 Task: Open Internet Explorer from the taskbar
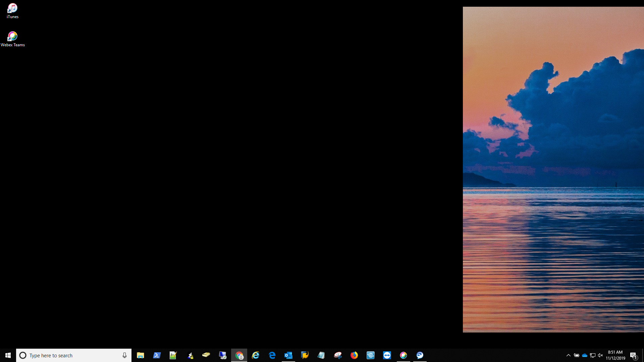pyautogui.click(x=256, y=355)
